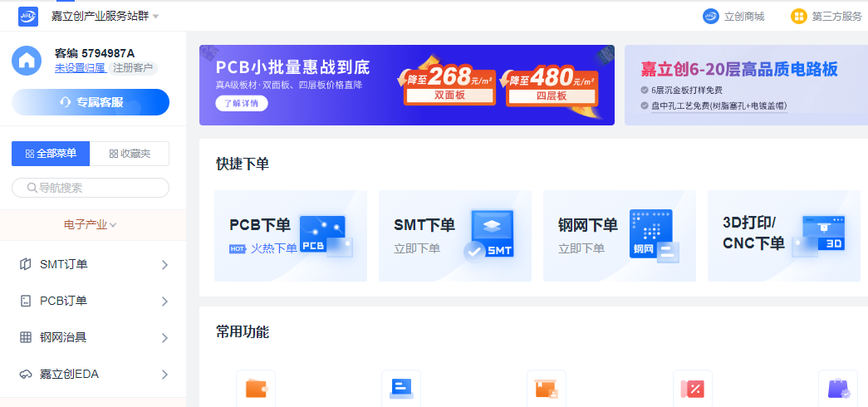Viewport: 868px width, 407px height.
Task: Open the 立创商城 link
Action: point(744,17)
